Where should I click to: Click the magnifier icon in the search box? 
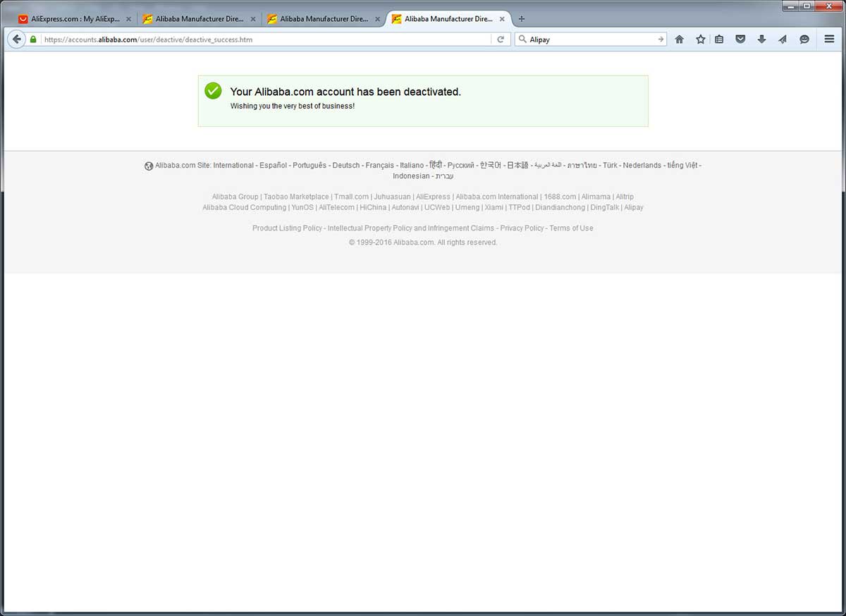point(522,39)
